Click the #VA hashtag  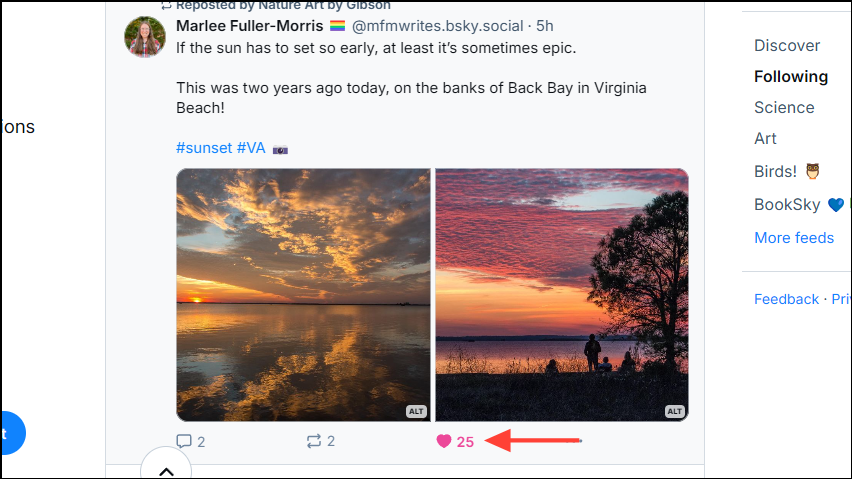(251, 148)
